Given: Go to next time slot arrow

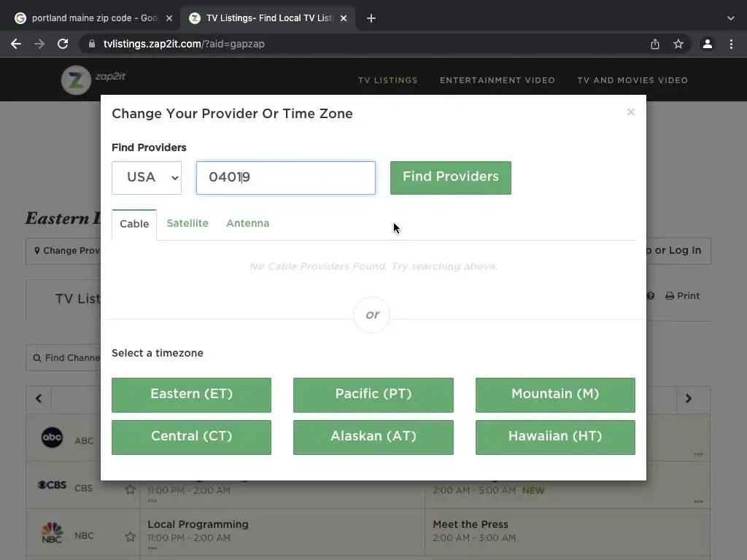Looking at the screenshot, I should pyautogui.click(x=689, y=399).
